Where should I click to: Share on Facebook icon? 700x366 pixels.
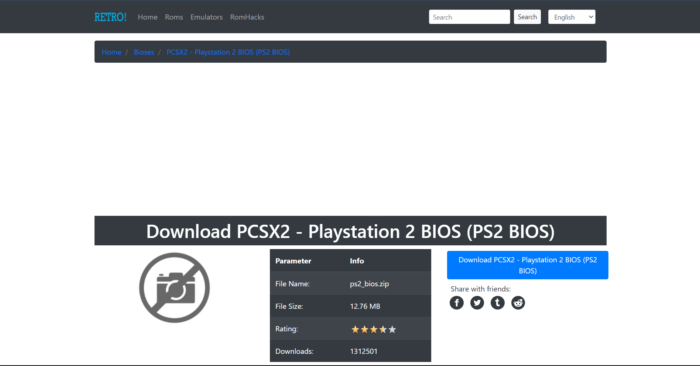click(456, 303)
